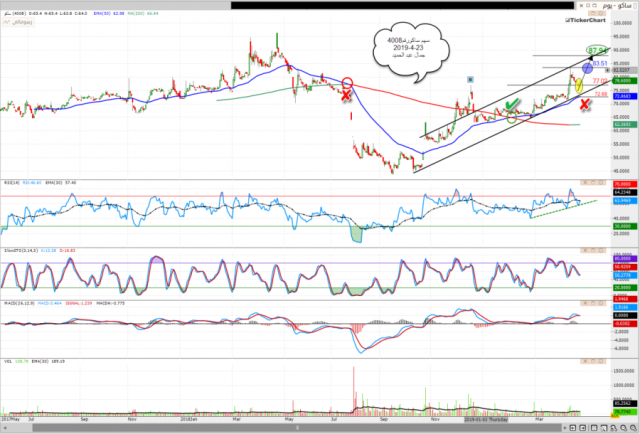Click the 20.0000 green stochastic level tag
Viewport: 640px width, 434px height.
click(x=624, y=287)
